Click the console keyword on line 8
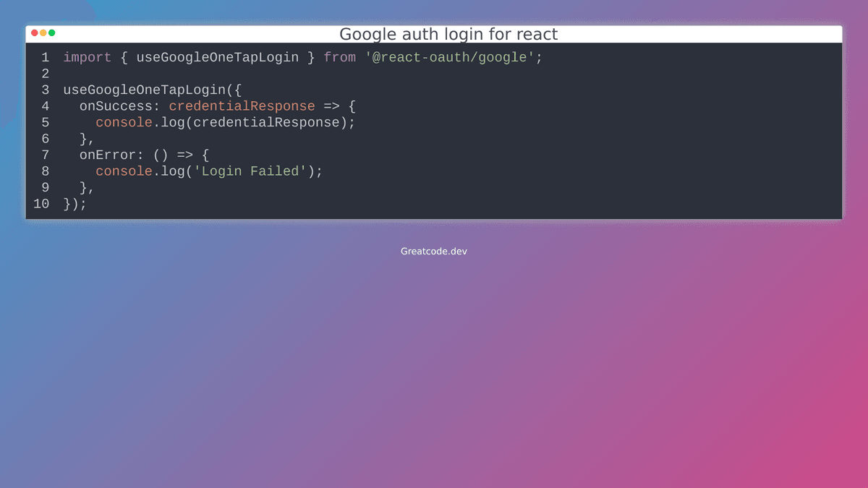 pyautogui.click(x=121, y=171)
